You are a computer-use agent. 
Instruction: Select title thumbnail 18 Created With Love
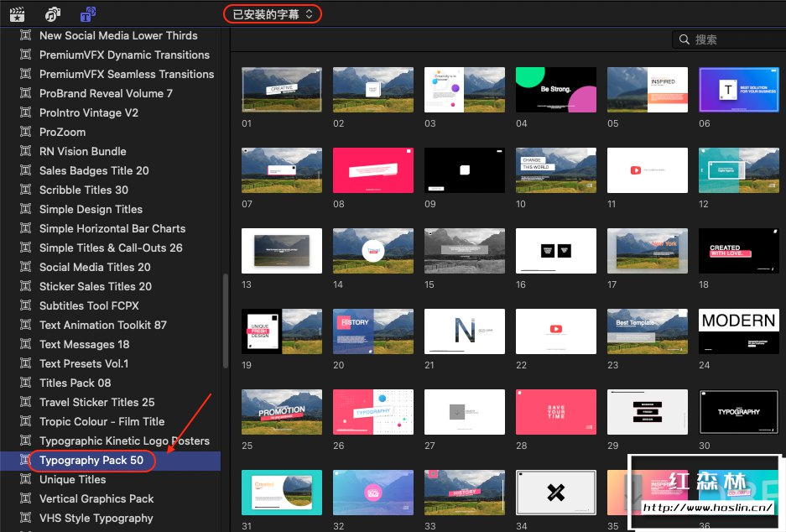(739, 251)
